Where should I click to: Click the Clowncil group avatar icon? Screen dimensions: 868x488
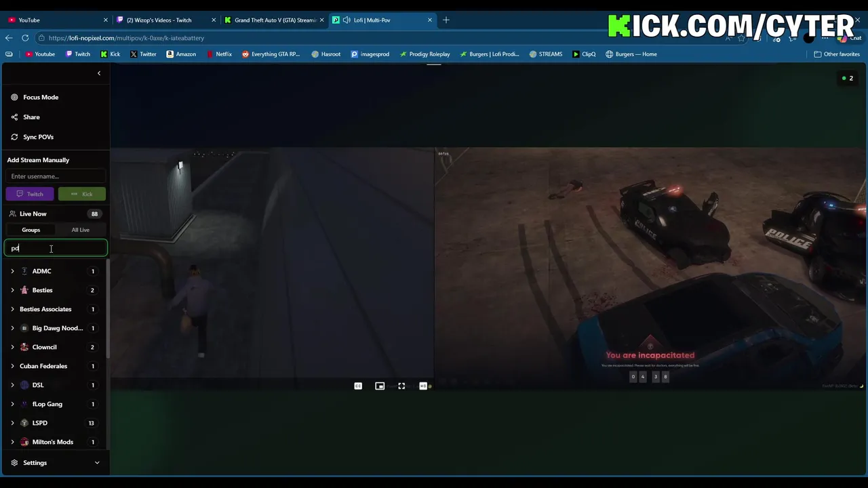click(24, 347)
